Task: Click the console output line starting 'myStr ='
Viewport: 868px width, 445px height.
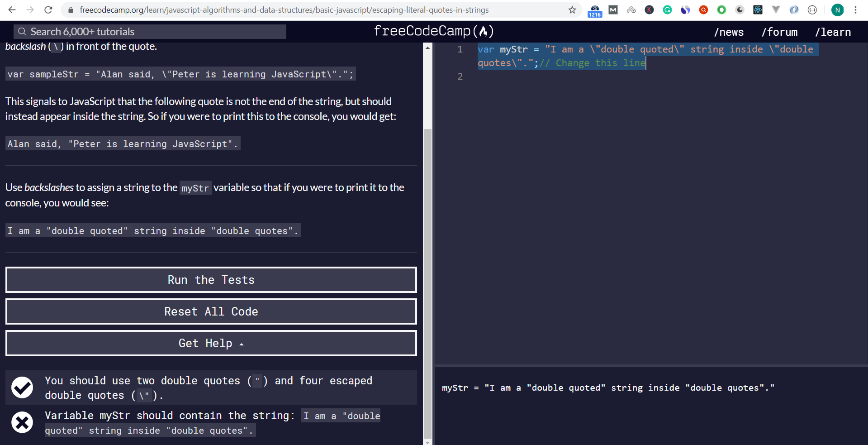Action: 608,388
